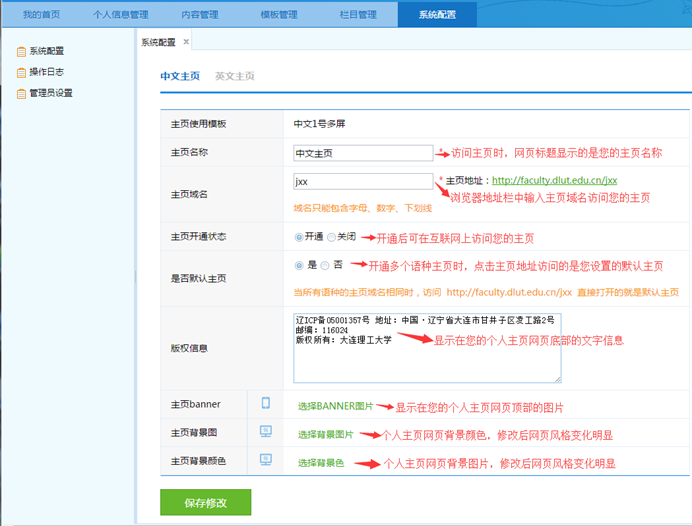Viewport: 692px width, 526px height.
Task: Choose 否 for default homepage
Action: pos(325,266)
